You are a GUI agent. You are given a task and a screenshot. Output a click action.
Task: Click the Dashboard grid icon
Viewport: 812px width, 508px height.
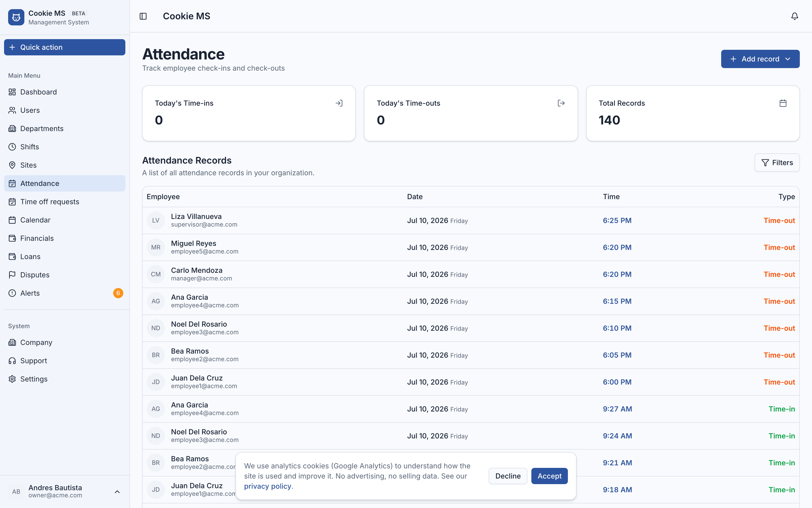coord(12,92)
